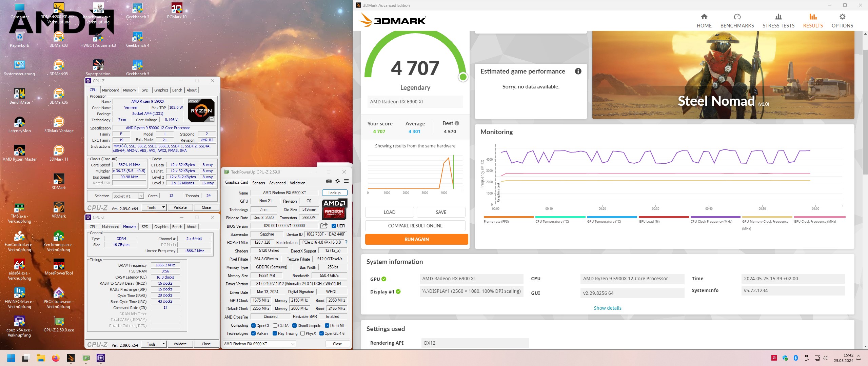Click info icon next to Best score
Viewport: 868px width, 366px height.
click(x=457, y=123)
